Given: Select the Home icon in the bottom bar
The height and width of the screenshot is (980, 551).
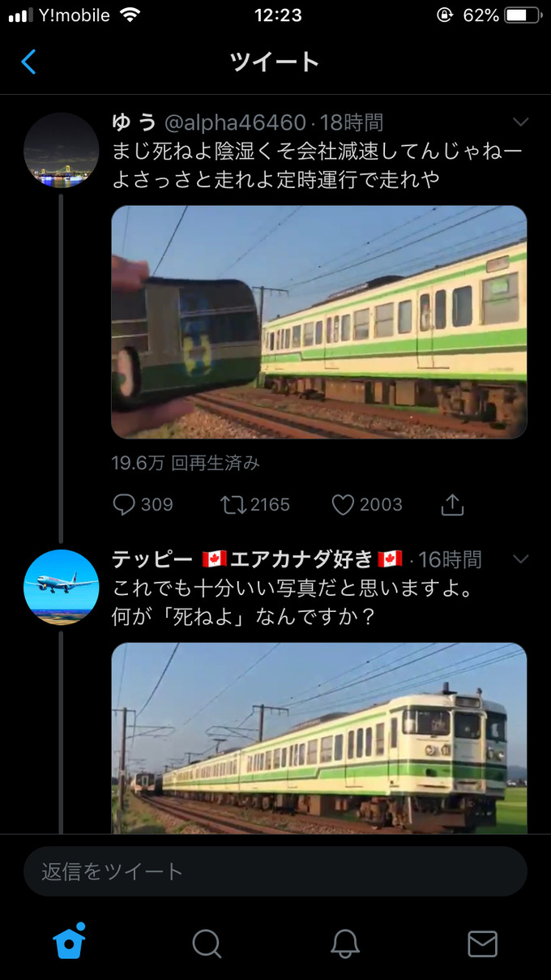Looking at the screenshot, I should (69, 944).
